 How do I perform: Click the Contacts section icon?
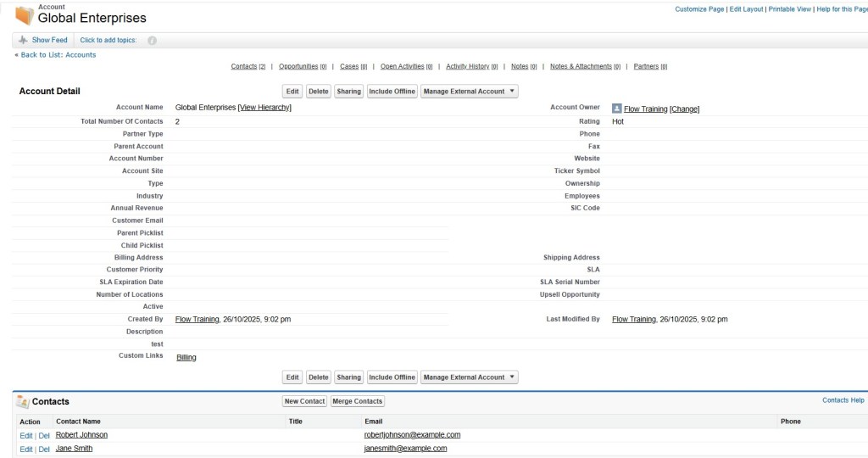click(23, 401)
